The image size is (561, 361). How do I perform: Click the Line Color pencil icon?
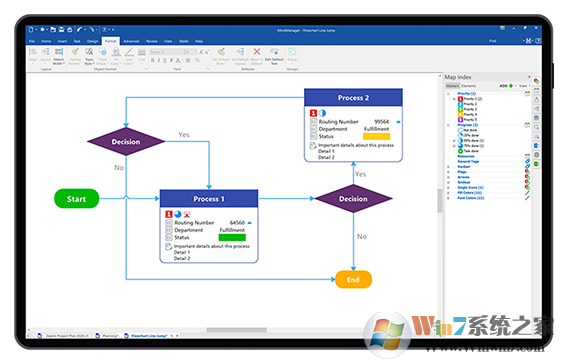click(x=129, y=52)
